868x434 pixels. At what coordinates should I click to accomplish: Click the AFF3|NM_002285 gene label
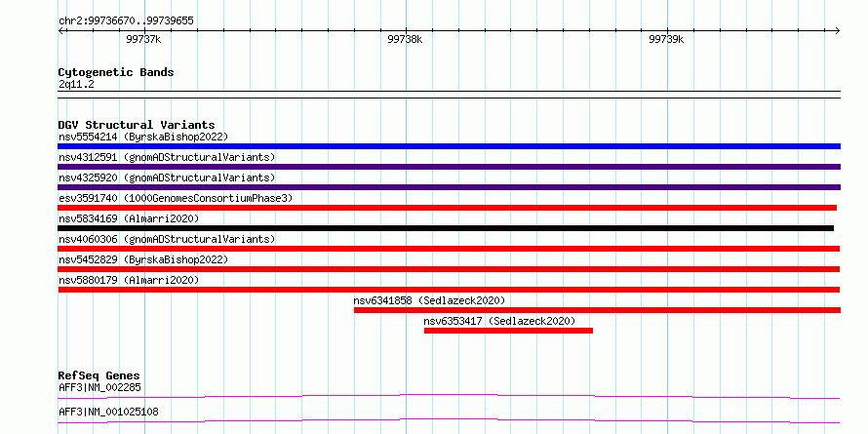pos(99,387)
